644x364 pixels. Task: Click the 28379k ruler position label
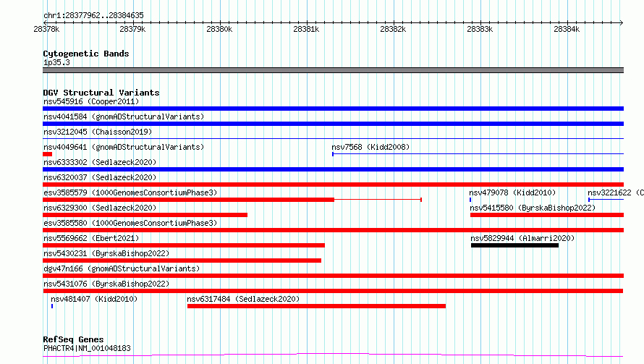point(132,29)
